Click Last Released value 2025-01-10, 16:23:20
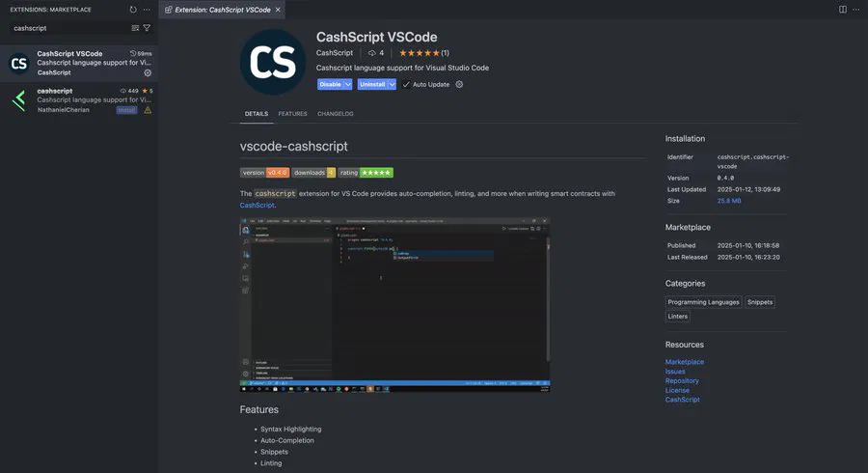 click(748, 257)
